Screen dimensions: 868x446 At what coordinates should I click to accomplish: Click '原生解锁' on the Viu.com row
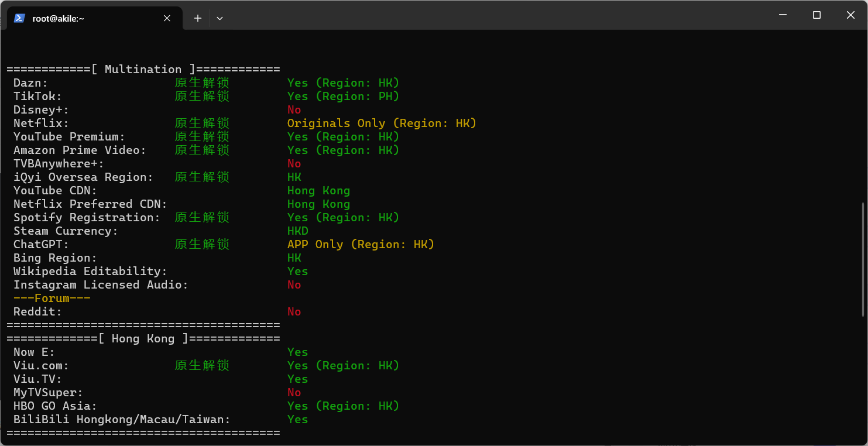pyautogui.click(x=202, y=365)
